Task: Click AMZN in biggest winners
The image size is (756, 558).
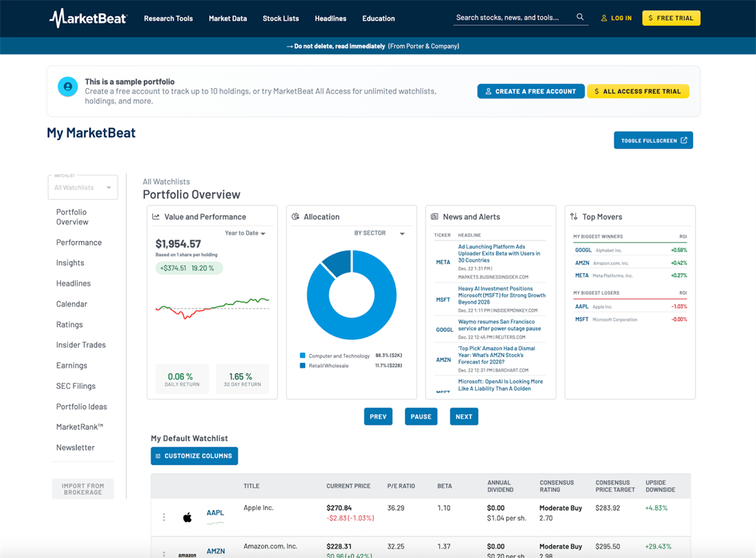Action: (582, 263)
